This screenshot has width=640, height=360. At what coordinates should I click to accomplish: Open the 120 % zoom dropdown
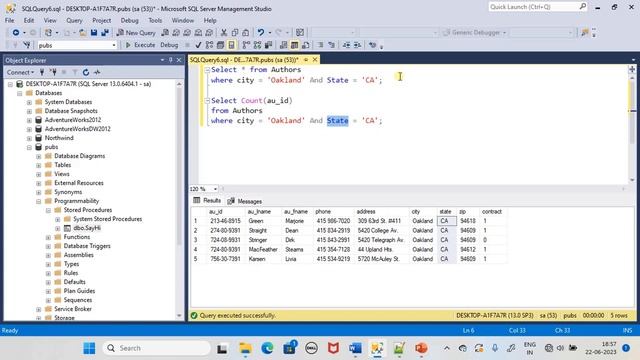215,189
